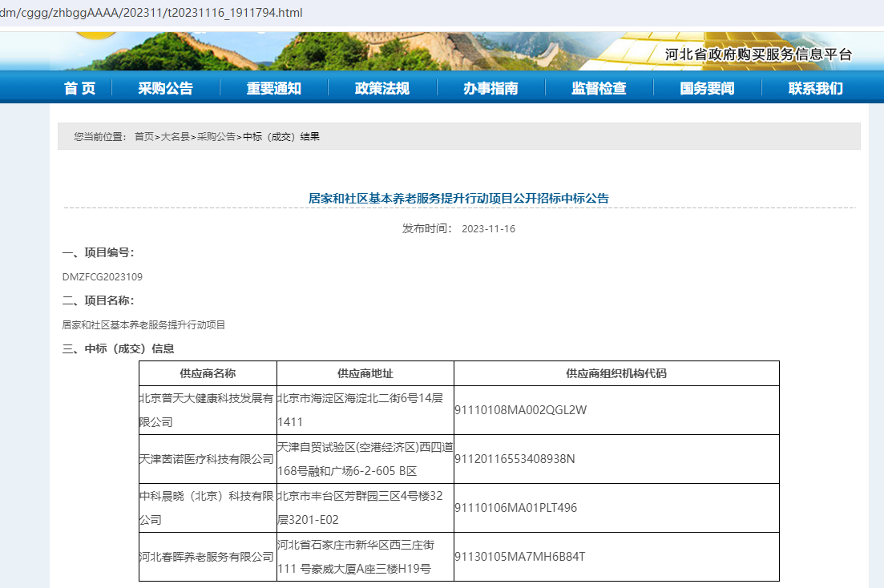Click the 您当前位置 breadcrumb label

99,136
